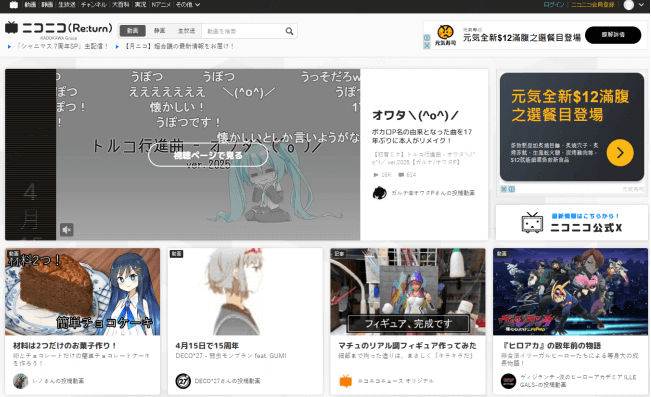Click the magnifying glass search icon
The height and width of the screenshot is (397, 651).
pos(289,31)
